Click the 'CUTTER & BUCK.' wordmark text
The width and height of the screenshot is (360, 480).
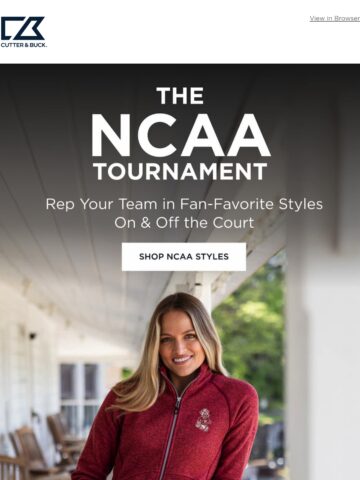23,45
